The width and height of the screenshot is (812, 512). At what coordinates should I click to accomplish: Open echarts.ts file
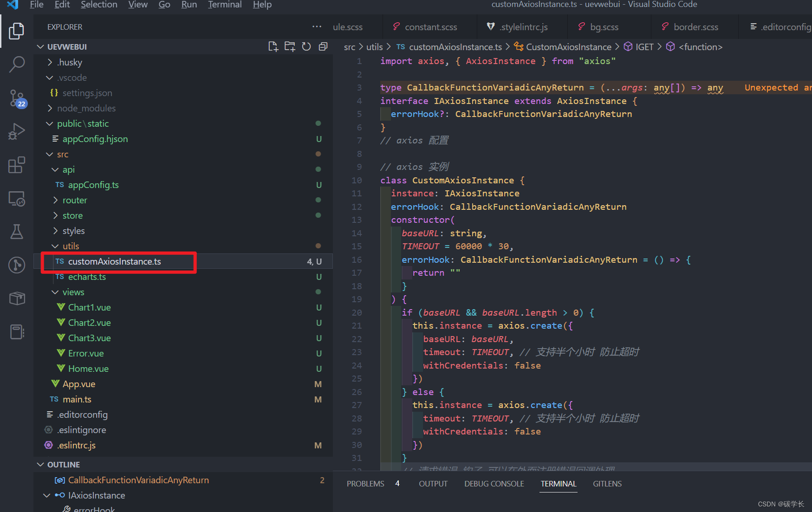(183, 277)
